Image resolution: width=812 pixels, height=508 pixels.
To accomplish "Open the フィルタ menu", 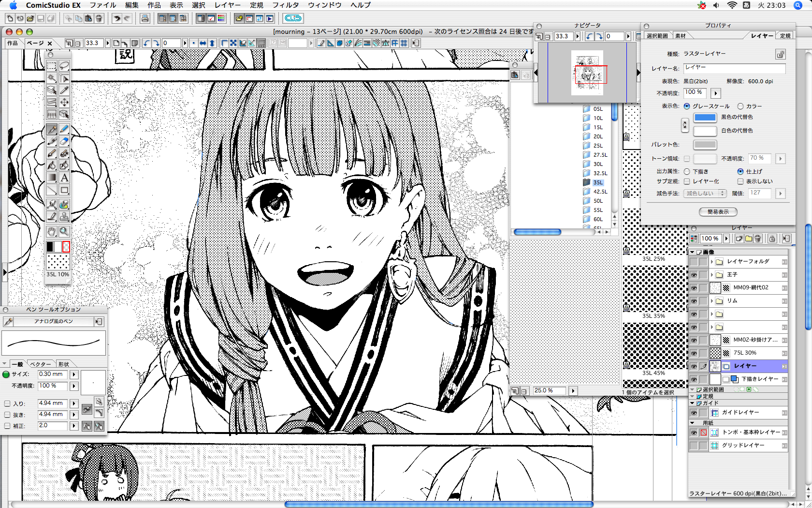I will click(286, 5).
